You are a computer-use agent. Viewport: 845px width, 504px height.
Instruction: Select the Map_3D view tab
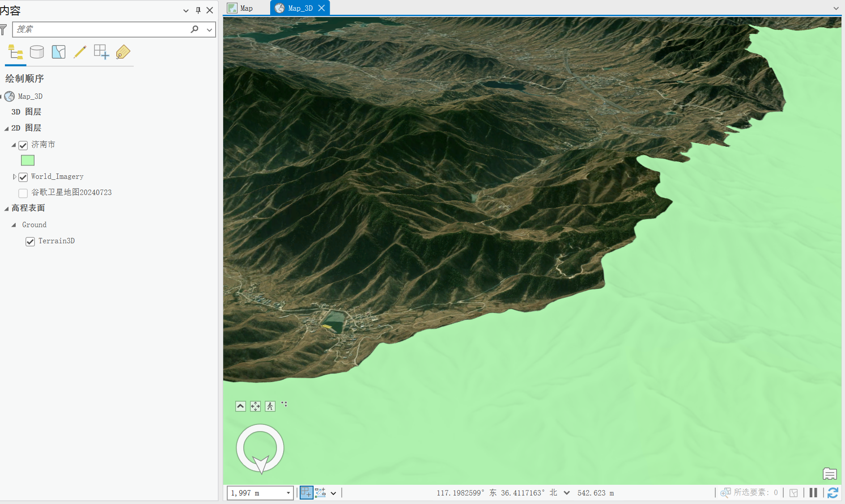(300, 8)
